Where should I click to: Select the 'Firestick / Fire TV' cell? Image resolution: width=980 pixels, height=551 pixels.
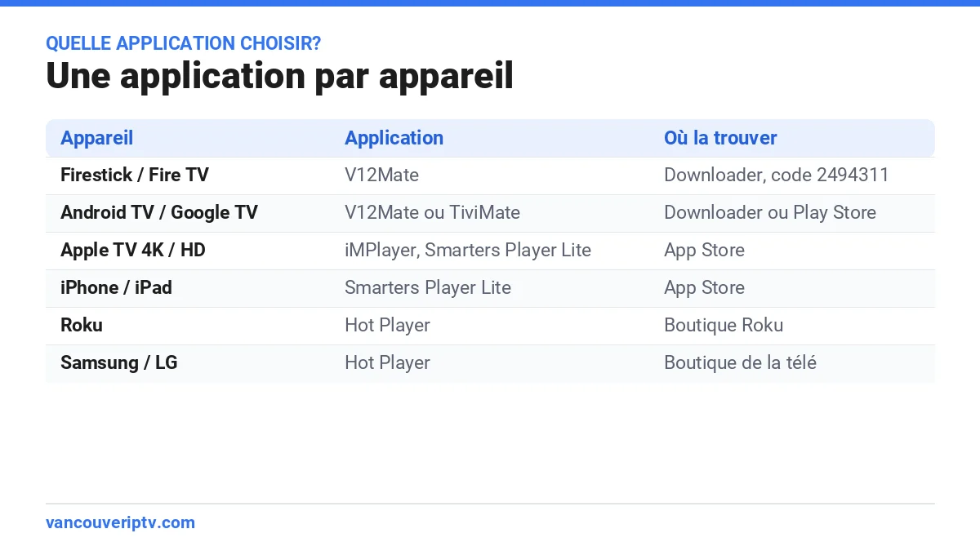click(135, 175)
